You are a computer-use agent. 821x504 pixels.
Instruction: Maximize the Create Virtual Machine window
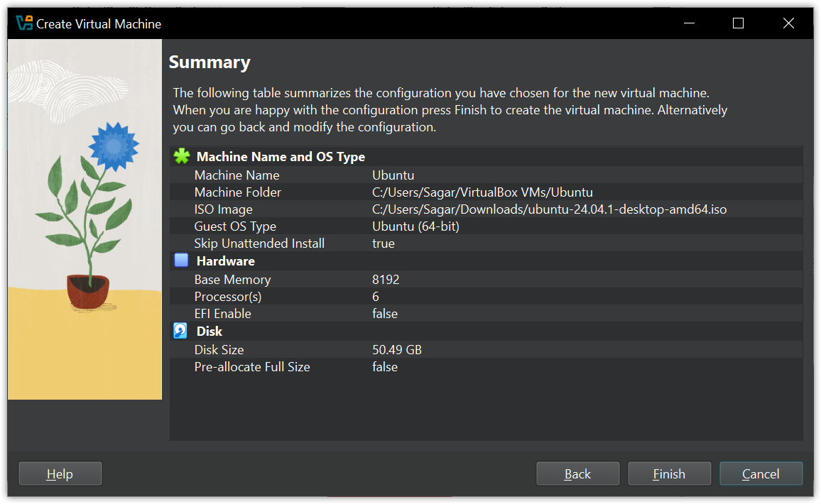click(738, 23)
